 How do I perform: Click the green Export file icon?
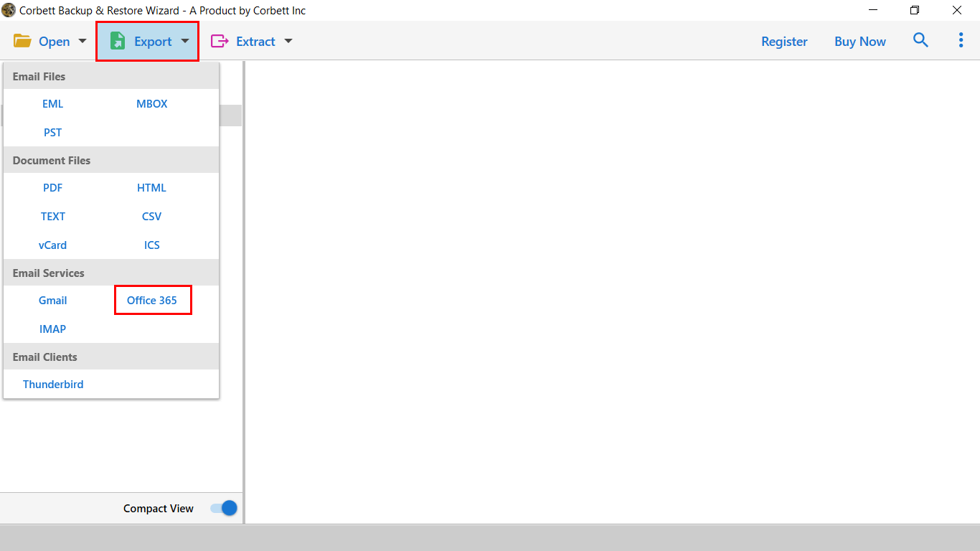point(118,41)
